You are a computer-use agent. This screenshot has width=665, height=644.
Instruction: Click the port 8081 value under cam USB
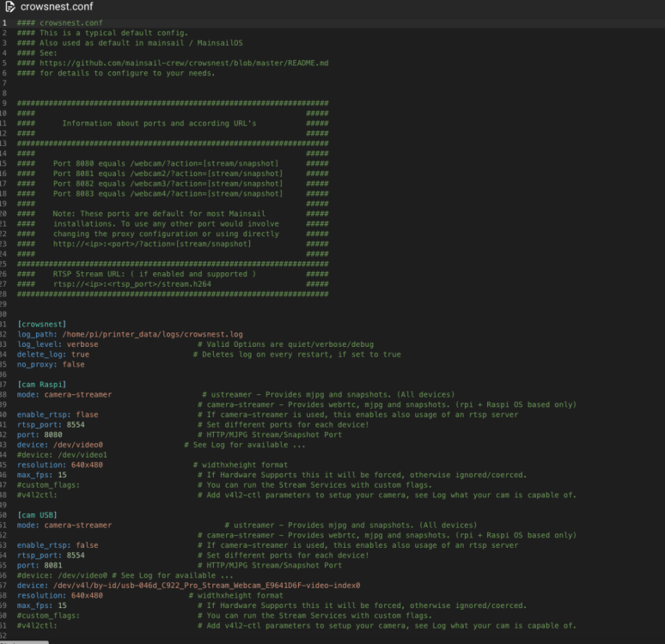(53, 566)
